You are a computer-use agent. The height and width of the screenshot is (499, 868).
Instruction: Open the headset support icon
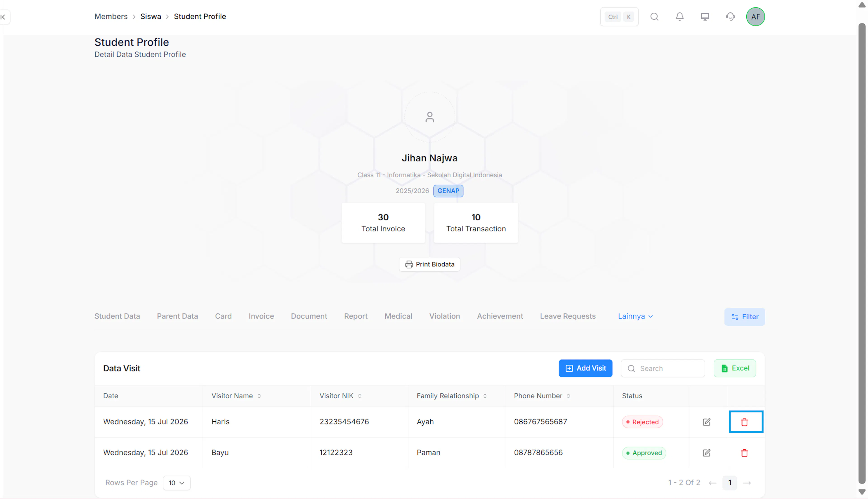(730, 17)
